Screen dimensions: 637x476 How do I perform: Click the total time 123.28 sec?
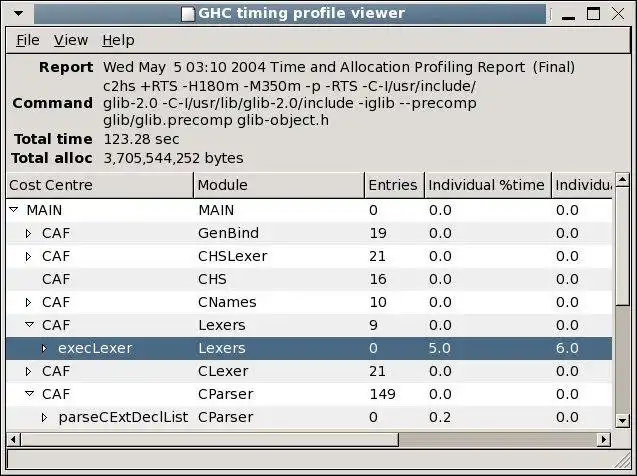coord(141,139)
